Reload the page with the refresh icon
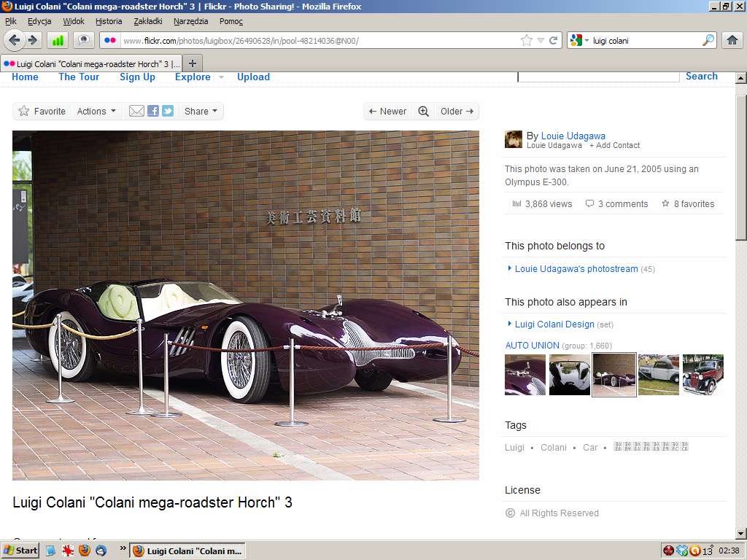 pyautogui.click(x=553, y=41)
